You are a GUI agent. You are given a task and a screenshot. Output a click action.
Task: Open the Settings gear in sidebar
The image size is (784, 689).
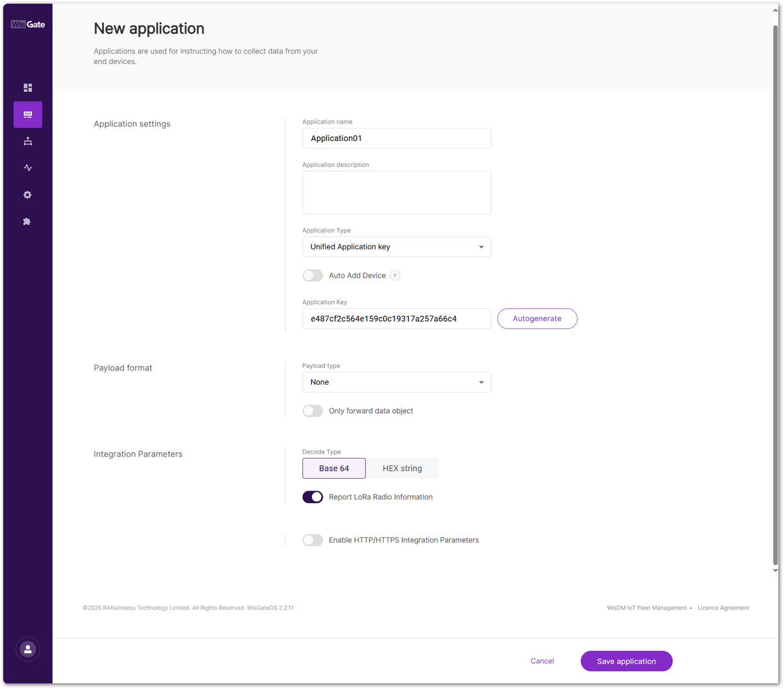coord(27,195)
